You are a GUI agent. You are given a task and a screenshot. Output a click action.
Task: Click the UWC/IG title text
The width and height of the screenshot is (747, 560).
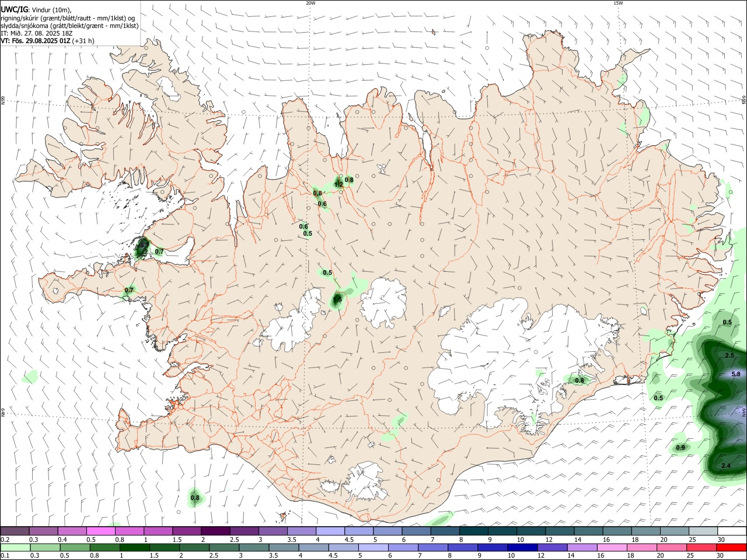pyautogui.click(x=15, y=9)
